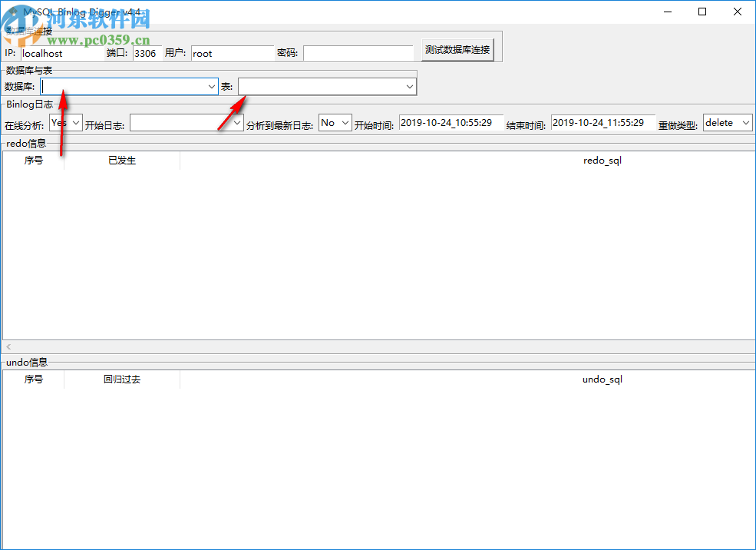Click the redo_sql column header

tap(602, 161)
